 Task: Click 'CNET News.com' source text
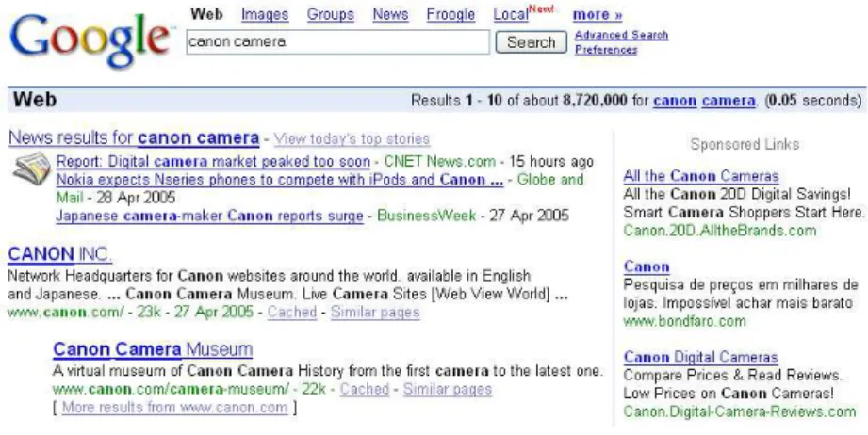pyautogui.click(x=439, y=161)
